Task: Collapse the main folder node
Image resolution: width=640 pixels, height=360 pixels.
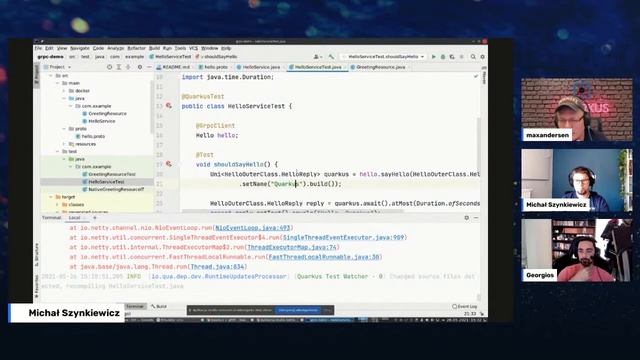Action: pyautogui.click(x=58, y=83)
